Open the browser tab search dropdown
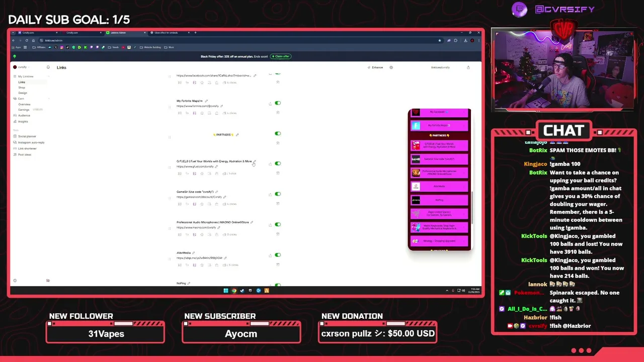644x362 pixels. (14, 33)
